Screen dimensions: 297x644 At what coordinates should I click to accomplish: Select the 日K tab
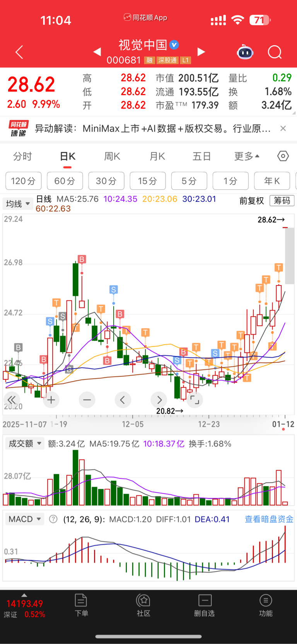coord(68,156)
